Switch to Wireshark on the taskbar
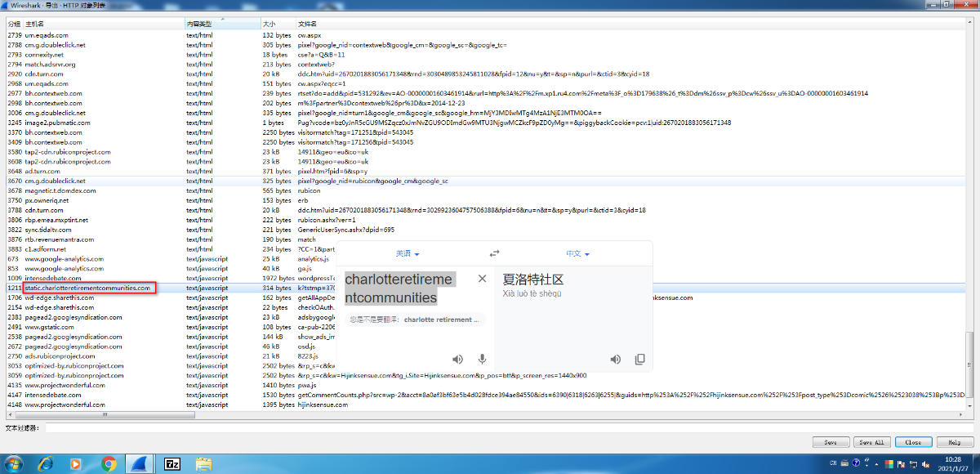 tap(140, 463)
